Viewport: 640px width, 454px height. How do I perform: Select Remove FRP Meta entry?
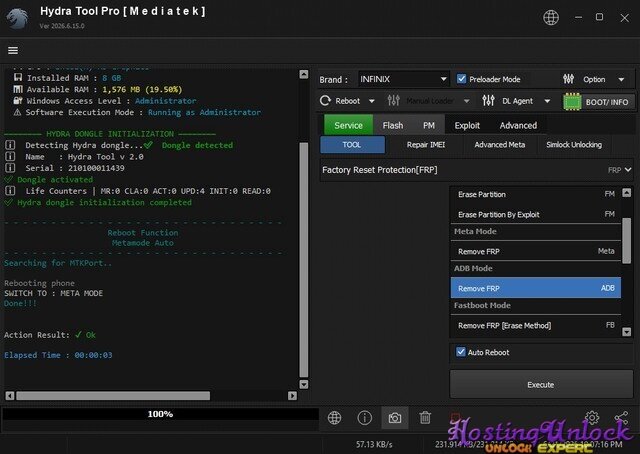(536, 251)
